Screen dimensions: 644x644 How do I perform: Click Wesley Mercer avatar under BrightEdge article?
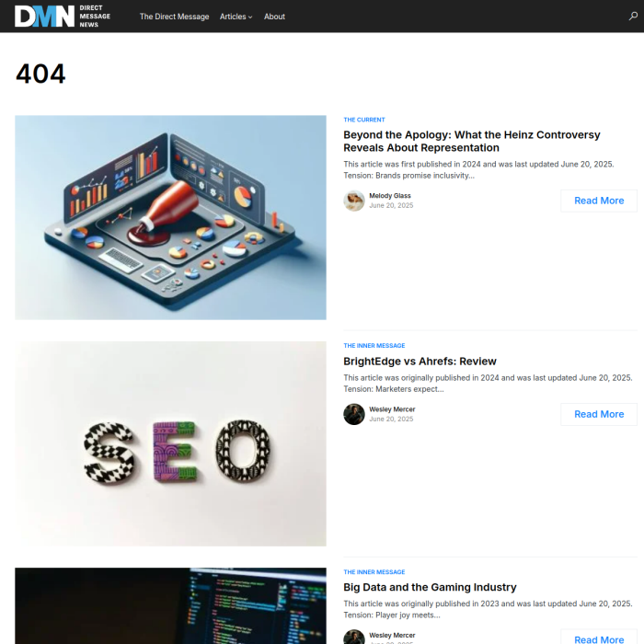354,414
